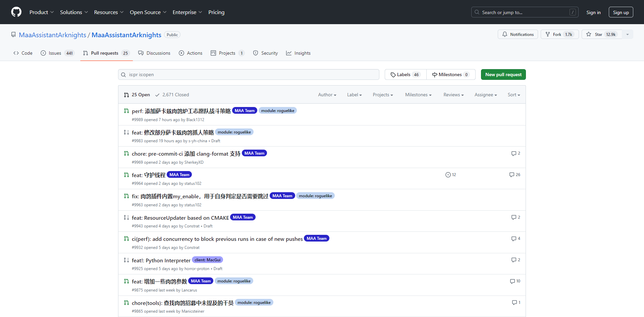Open the MaaAssistantArknights repository name link
Image resolution: width=644 pixels, height=317 pixels.
click(x=126, y=35)
